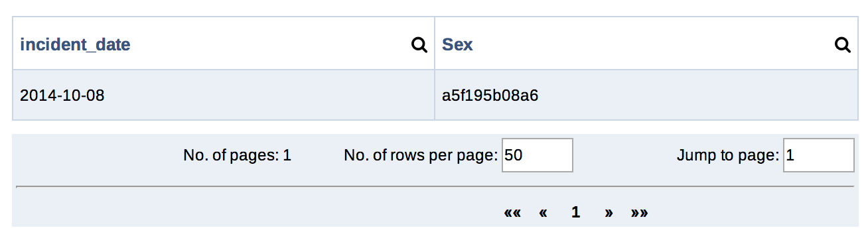The width and height of the screenshot is (868, 248).
Task: Sort by incident_date column header
Action: click(75, 45)
